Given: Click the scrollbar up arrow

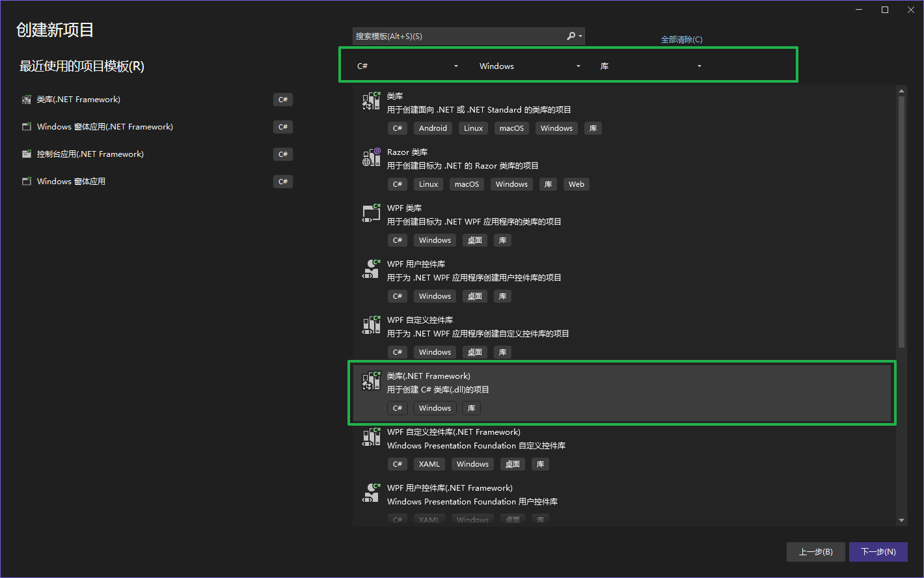Looking at the screenshot, I should tap(902, 90).
